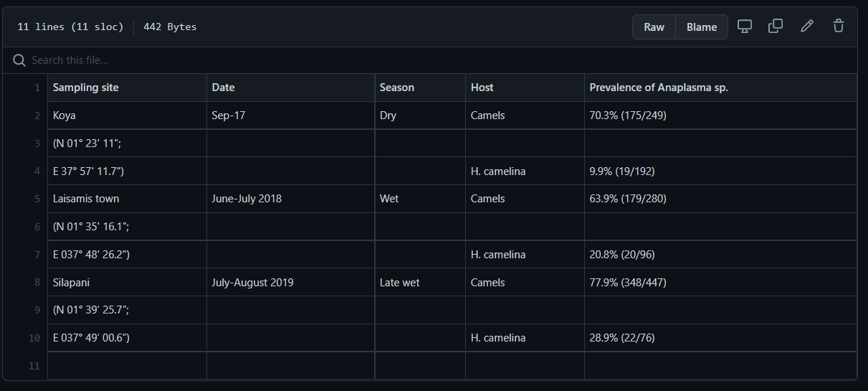The height and width of the screenshot is (391, 868).
Task: Copy raw contents icon
Action: pyautogui.click(x=776, y=27)
